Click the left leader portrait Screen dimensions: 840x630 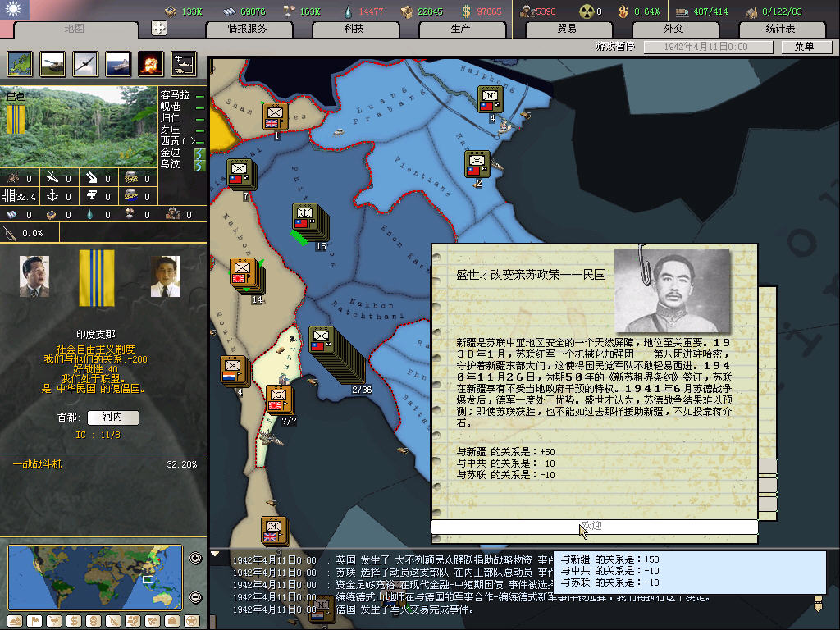pos(34,276)
